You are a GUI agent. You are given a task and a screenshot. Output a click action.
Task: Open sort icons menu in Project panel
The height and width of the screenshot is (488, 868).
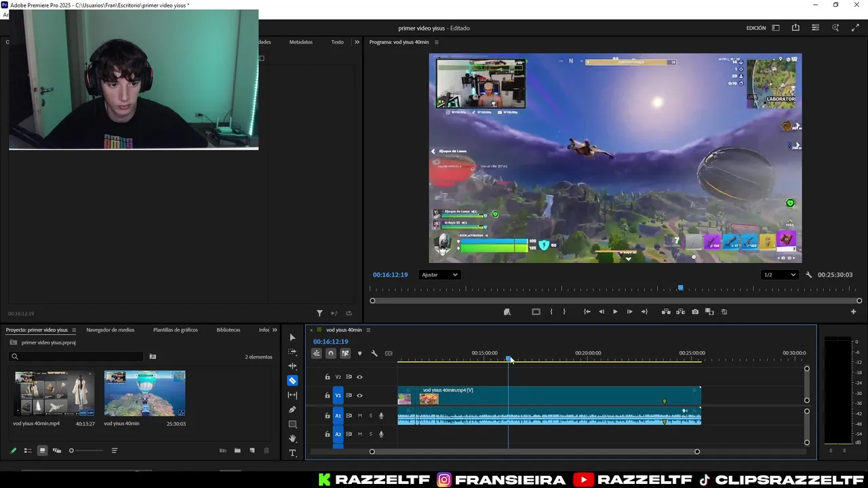[x=114, y=451]
